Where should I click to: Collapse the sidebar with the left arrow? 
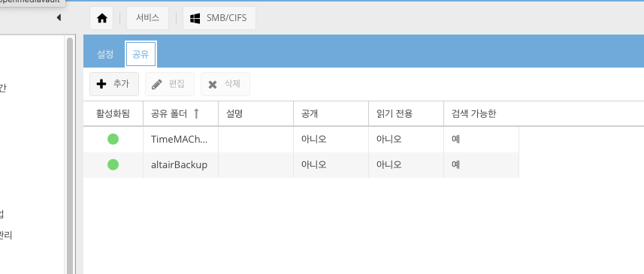pos(59,17)
